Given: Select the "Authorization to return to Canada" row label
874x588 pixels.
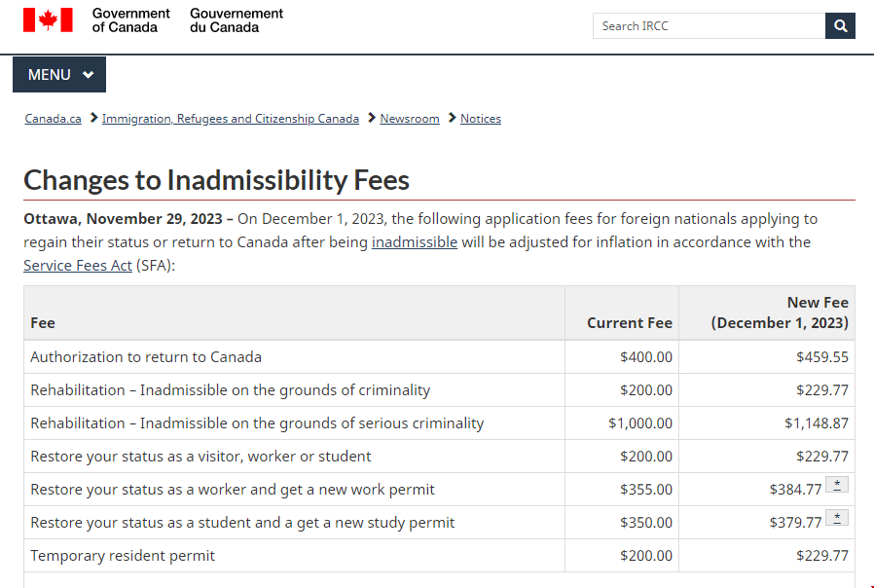Looking at the screenshot, I should (x=146, y=357).
